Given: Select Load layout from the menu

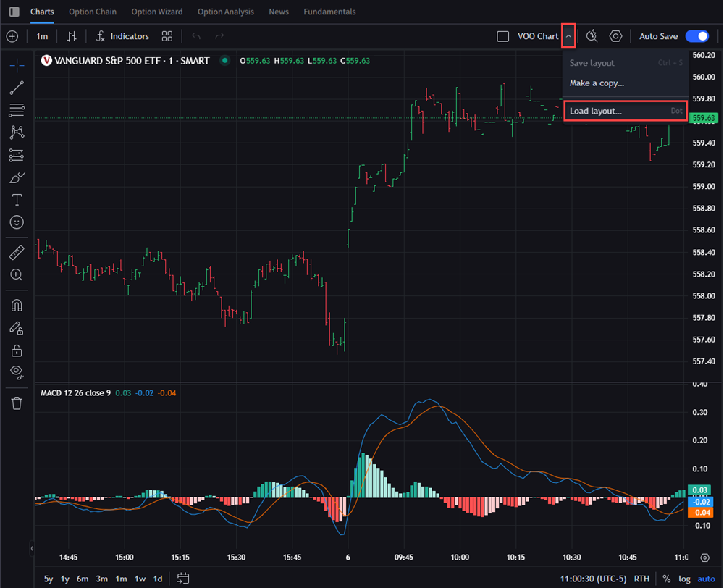Looking at the screenshot, I should (626, 111).
